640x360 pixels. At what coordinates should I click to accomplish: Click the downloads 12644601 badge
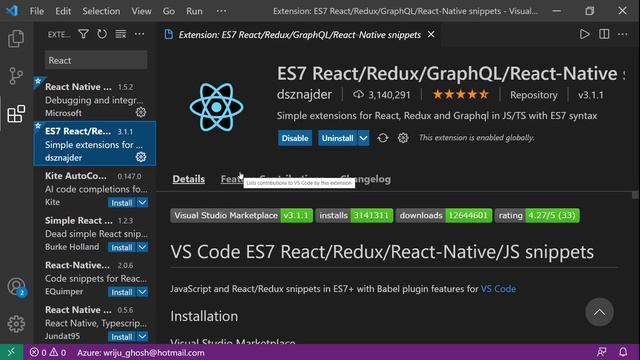click(x=444, y=215)
